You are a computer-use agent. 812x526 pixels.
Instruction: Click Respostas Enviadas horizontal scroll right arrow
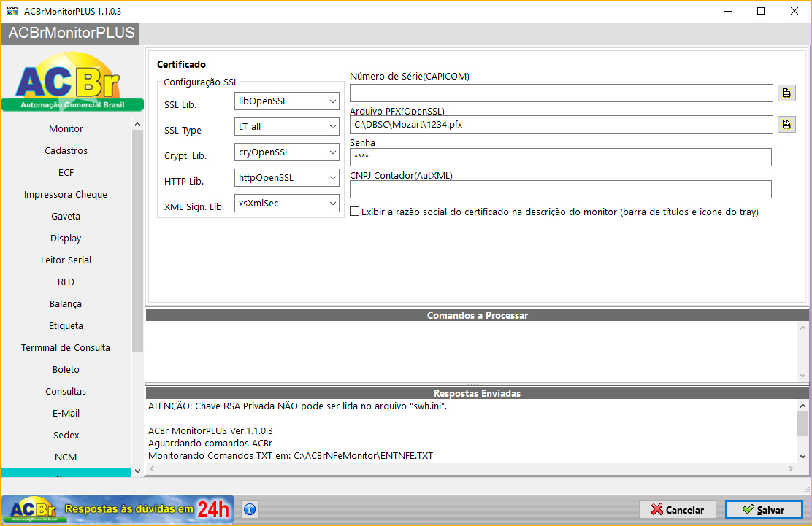click(x=791, y=468)
